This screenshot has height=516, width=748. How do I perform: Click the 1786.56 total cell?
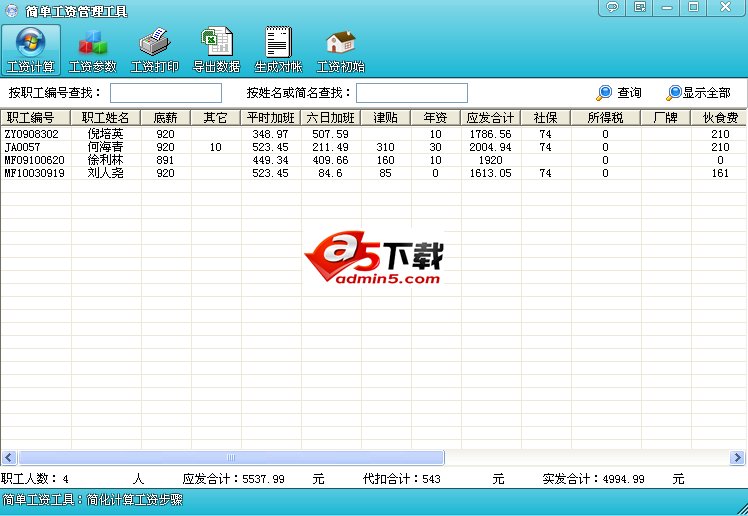click(490, 134)
